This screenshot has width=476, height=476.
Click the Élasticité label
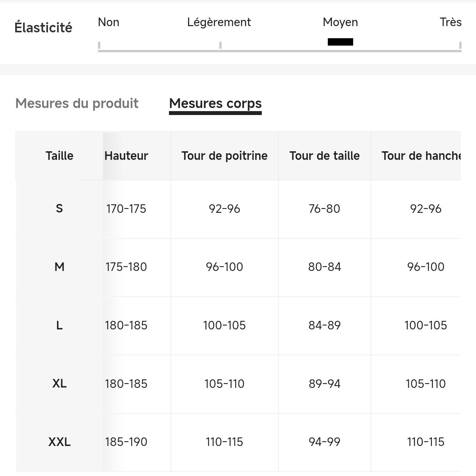tap(43, 28)
